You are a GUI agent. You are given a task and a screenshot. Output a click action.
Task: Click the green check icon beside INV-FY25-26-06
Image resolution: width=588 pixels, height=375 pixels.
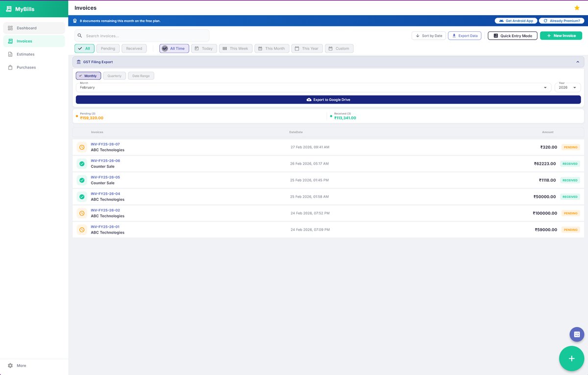pos(82,164)
